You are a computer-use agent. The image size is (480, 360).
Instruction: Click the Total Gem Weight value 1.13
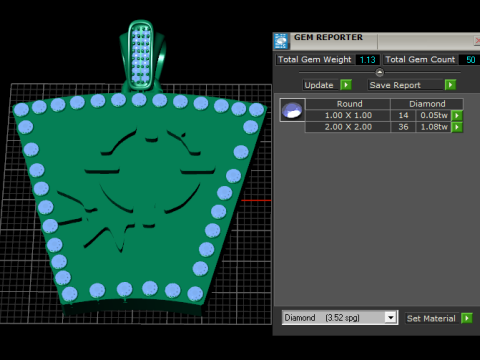[368, 60]
